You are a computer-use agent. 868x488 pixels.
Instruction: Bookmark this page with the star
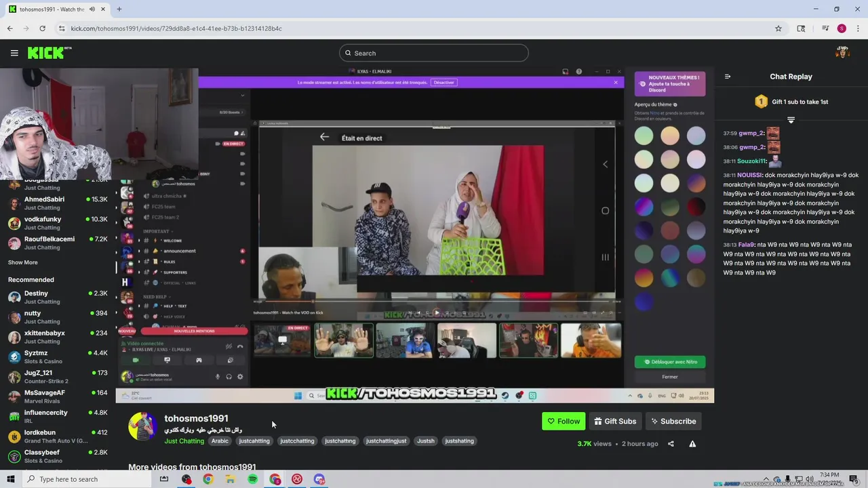coord(778,28)
